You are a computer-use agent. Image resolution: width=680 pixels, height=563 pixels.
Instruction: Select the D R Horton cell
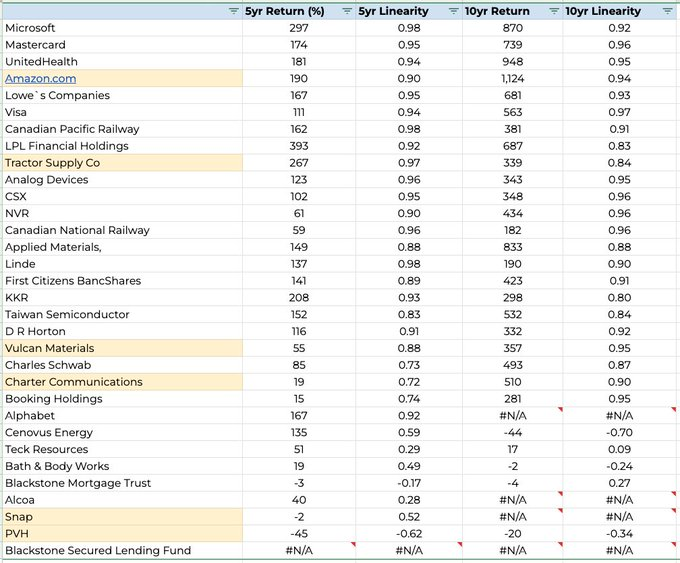[x=122, y=331]
